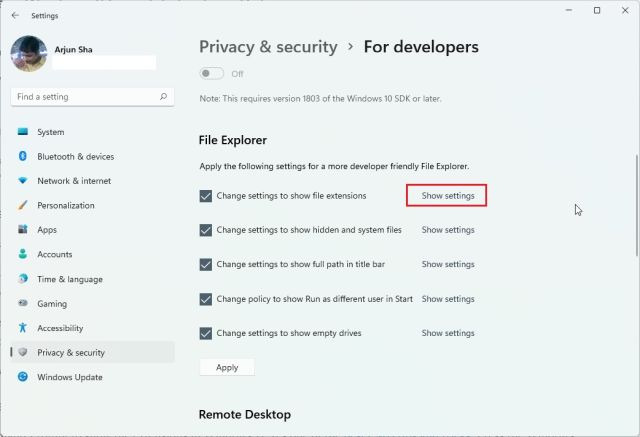This screenshot has height=437, width=640.
Task: Focus the Find a setting field
Action: (x=93, y=97)
